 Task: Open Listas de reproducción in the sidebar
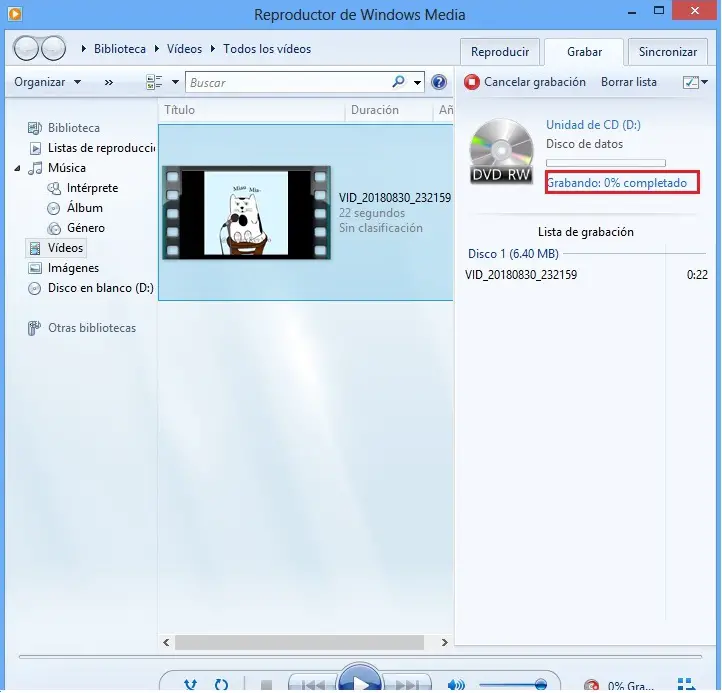(92, 148)
